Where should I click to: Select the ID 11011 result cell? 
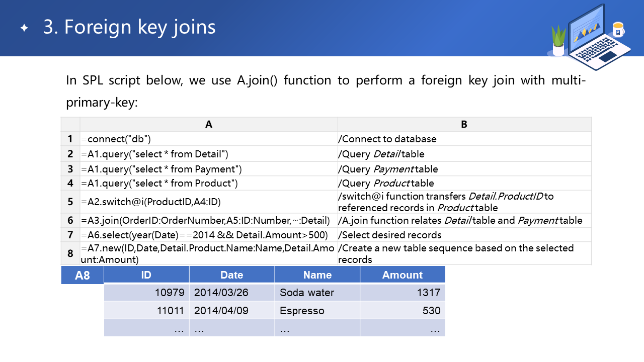[146, 311]
